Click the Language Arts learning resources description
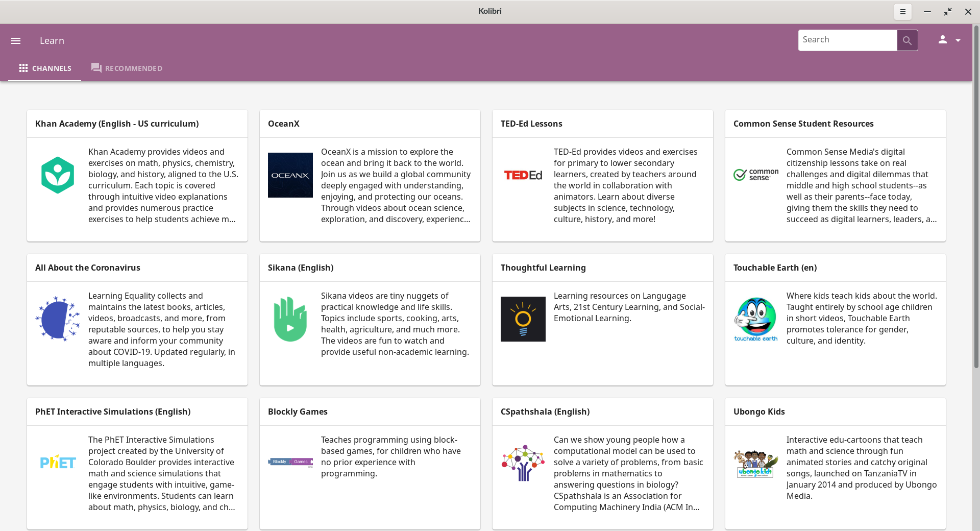The height and width of the screenshot is (531, 980). [629, 307]
